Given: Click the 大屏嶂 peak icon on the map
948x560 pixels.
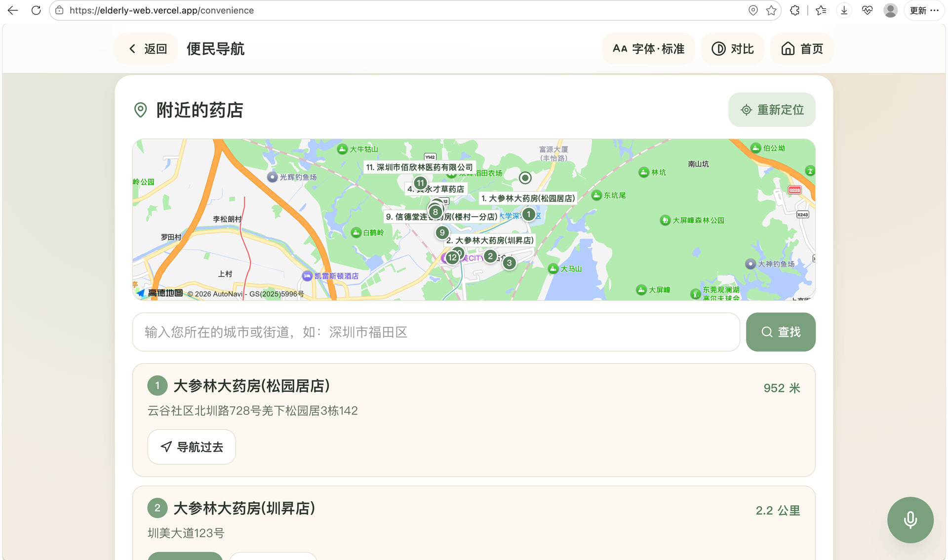Looking at the screenshot, I should (641, 290).
